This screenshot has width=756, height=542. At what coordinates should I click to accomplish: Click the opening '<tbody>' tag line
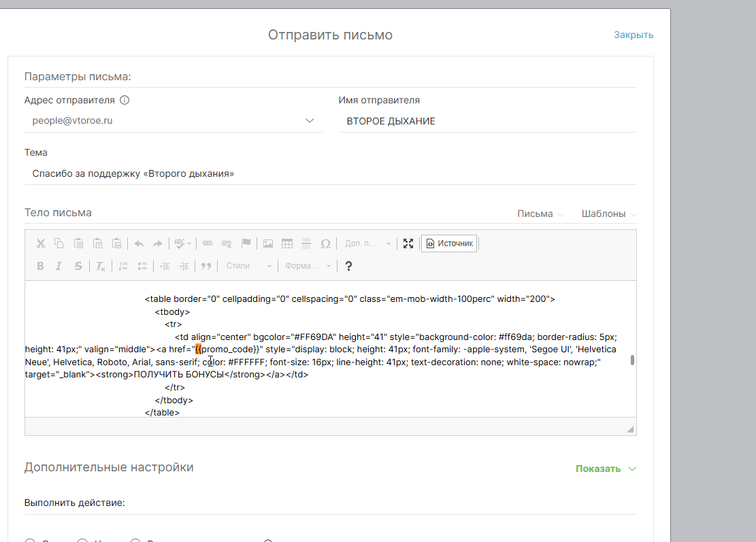pos(172,312)
